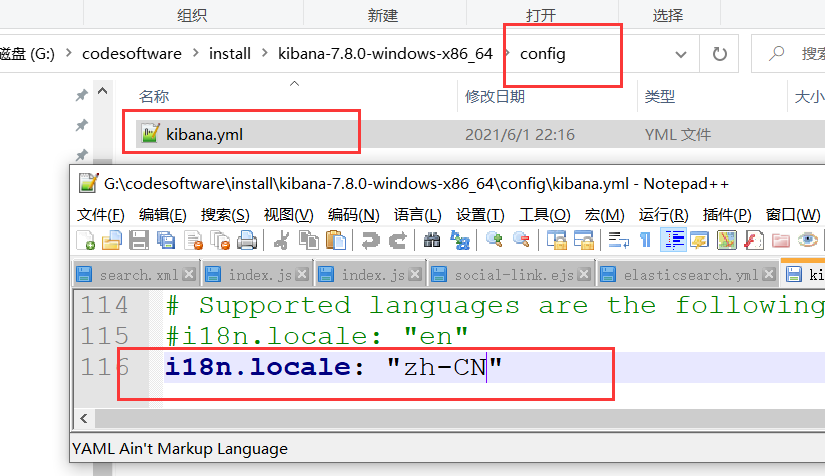
Task: Close current document using toolbar icon
Action: tap(194, 240)
